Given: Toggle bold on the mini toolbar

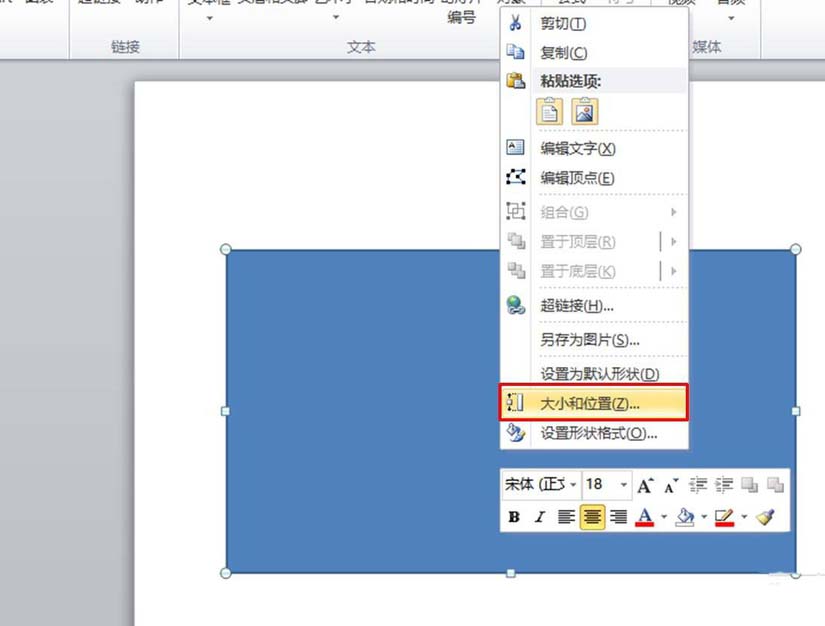Looking at the screenshot, I should tap(513, 517).
